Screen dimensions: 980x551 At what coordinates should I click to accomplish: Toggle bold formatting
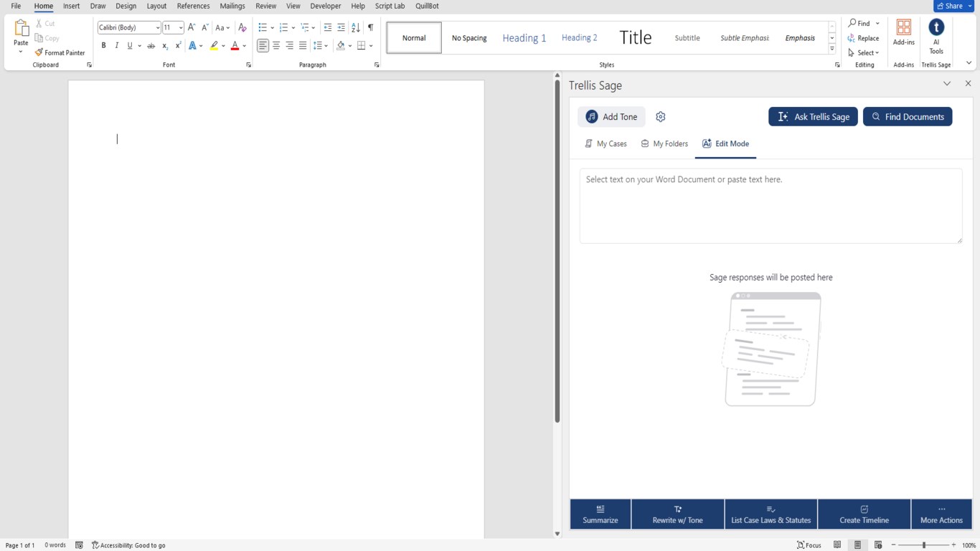tap(103, 46)
